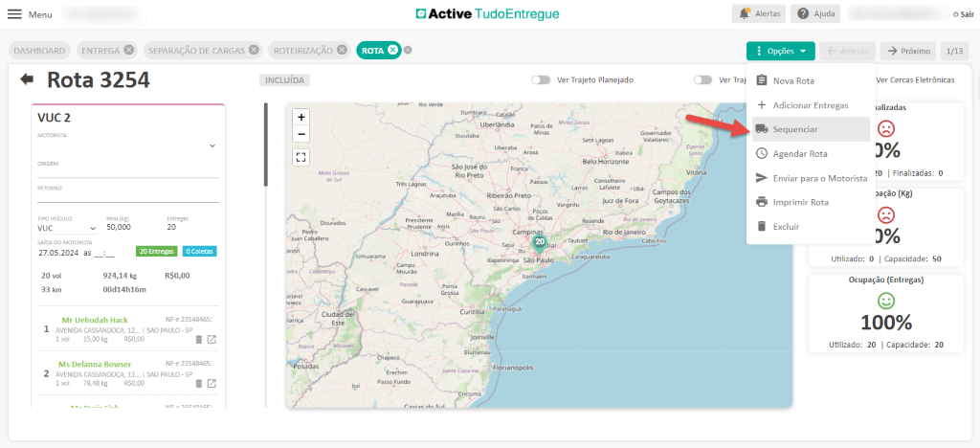Open the Opções dropdown button

[x=780, y=51]
